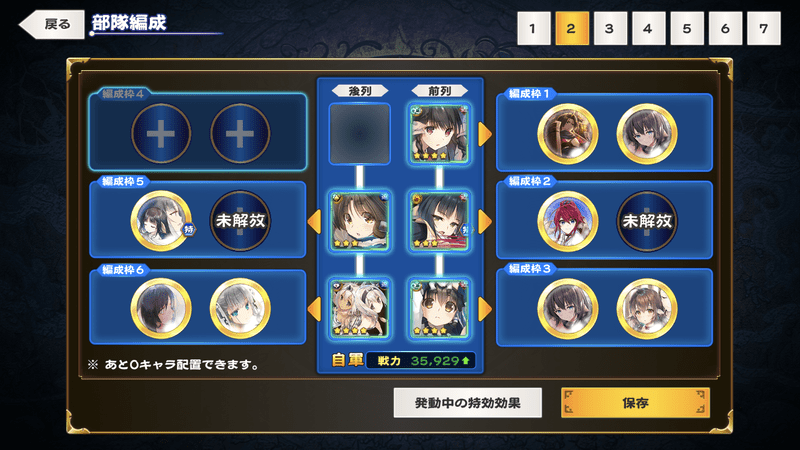Screen dimensions: 800x450
Task: Open party tab 7
Action: [x=763, y=29]
